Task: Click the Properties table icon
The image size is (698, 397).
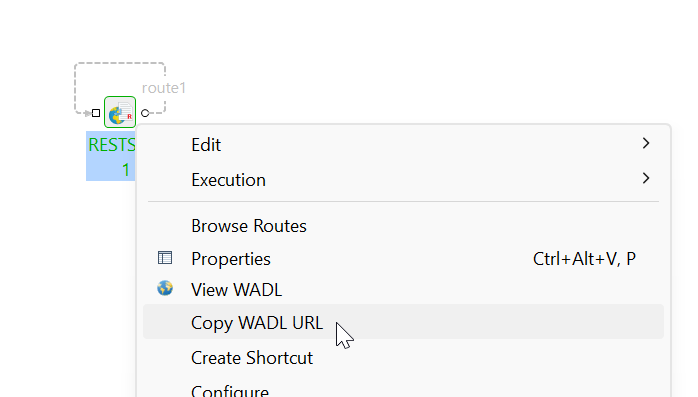Action: (165, 258)
